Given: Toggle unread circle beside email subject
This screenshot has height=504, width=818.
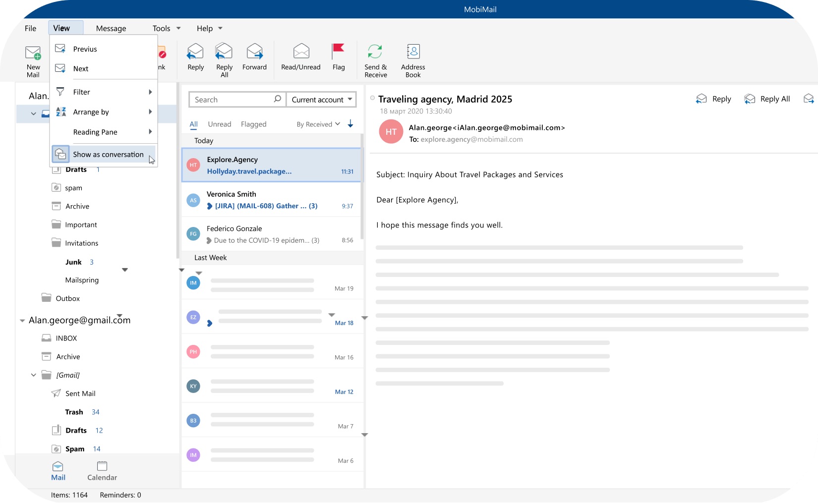Looking at the screenshot, I should coord(372,98).
